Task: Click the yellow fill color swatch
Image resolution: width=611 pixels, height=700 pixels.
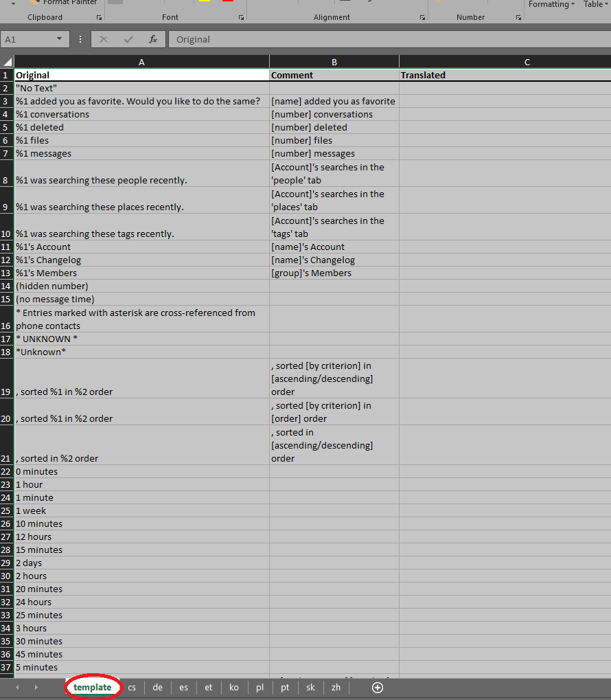Action: 204,3
